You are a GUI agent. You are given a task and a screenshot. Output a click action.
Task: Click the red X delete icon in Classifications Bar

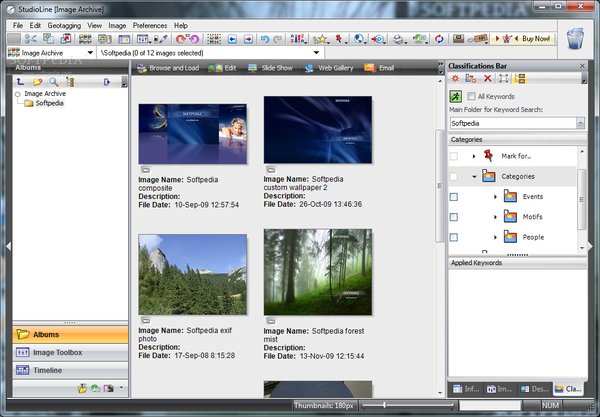(488, 78)
